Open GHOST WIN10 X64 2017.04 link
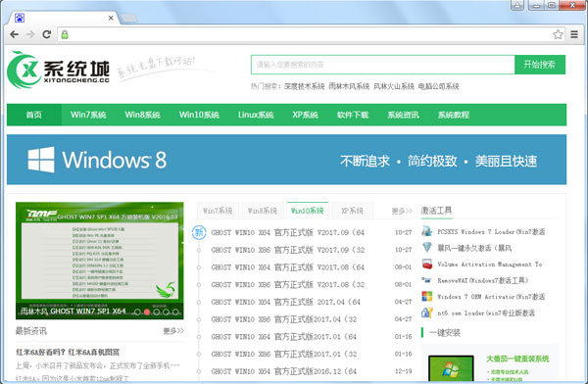Image resolution: width=588 pixels, height=384 pixels. (286, 302)
